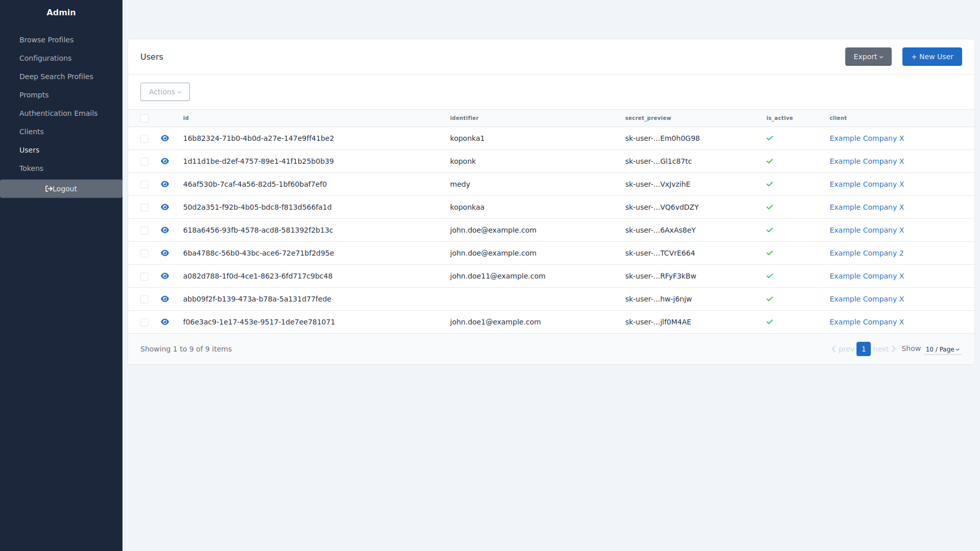Select checkbox for user medy
Image resolution: width=980 pixels, height=551 pixels.
[x=144, y=185]
